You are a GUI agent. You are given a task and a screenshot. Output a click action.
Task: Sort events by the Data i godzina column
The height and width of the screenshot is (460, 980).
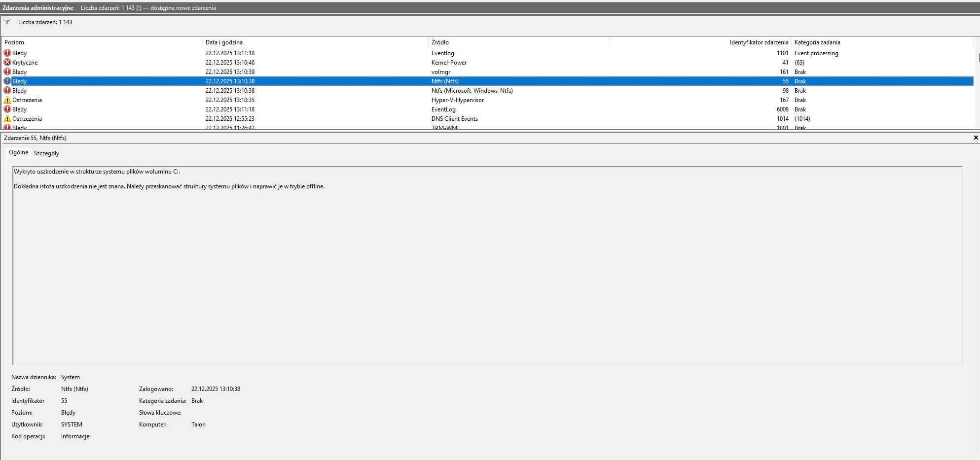pyautogui.click(x=315, y=42)
